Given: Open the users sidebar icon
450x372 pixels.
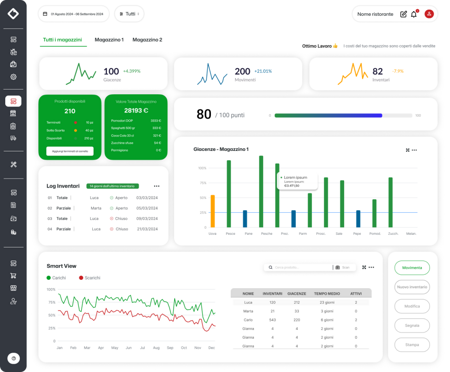Looking at the screenshot, I should pyautogui.click(x=13, y=301).
